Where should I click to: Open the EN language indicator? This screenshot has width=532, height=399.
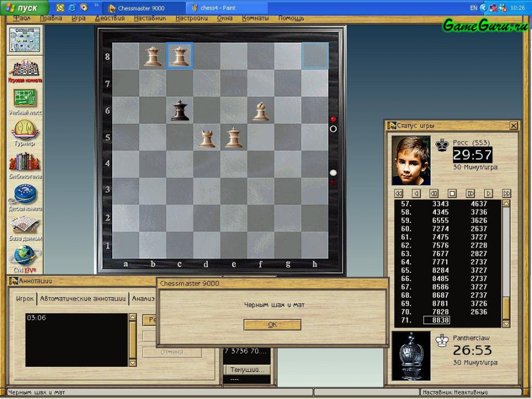[x=474, y=8]
